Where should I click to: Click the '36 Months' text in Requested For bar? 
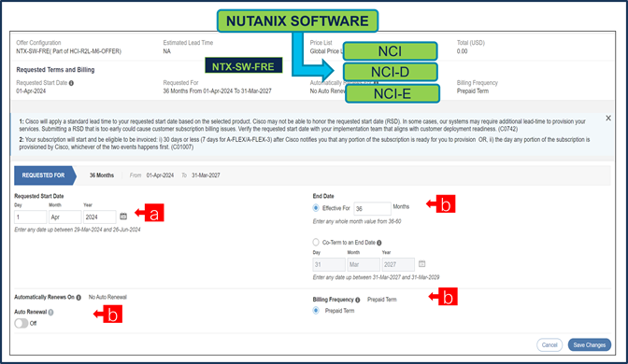point(102,175)
